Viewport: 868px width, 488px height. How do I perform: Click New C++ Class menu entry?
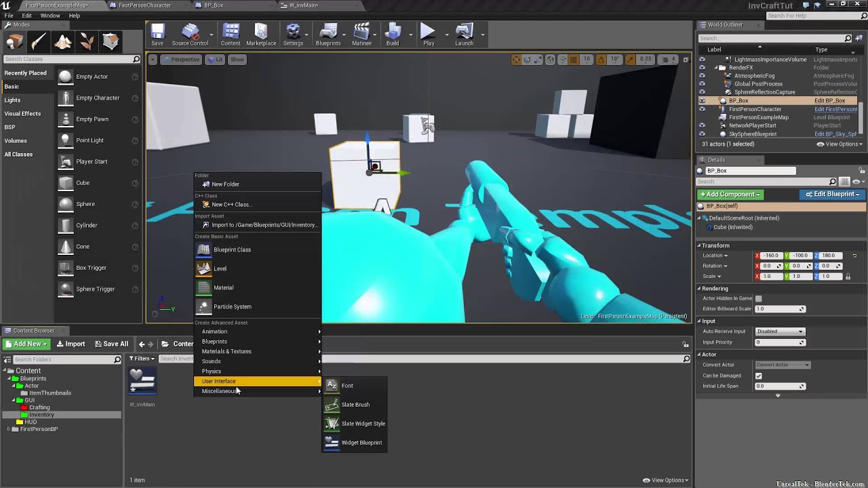click(257, 205)
